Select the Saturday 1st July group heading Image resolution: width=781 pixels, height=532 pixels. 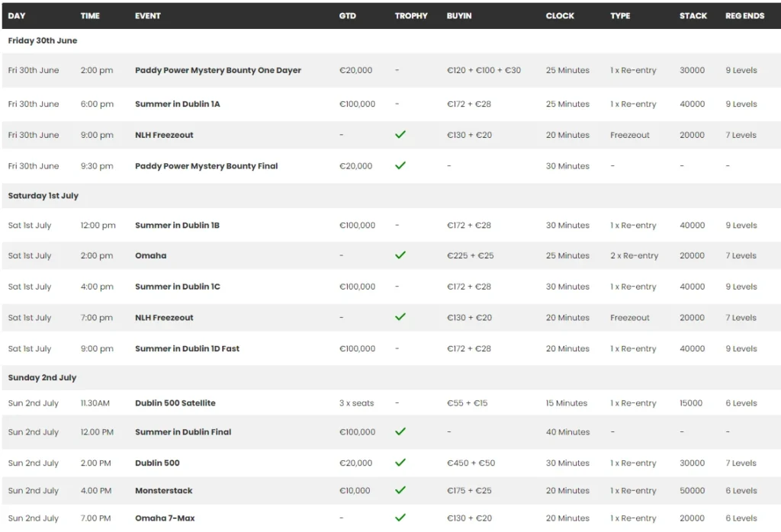[x=43, y=196]
